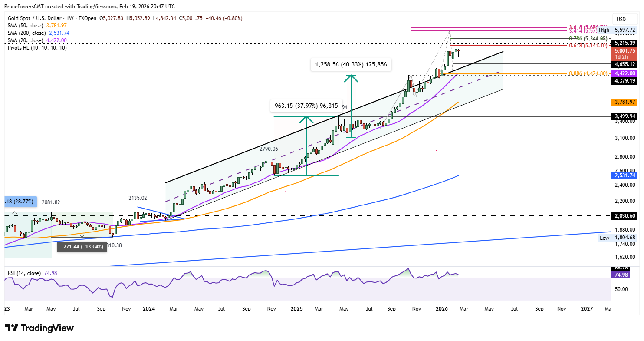644x341 pixels.
Task: Click the 2026 label on time axis
Action: (442, 308)
